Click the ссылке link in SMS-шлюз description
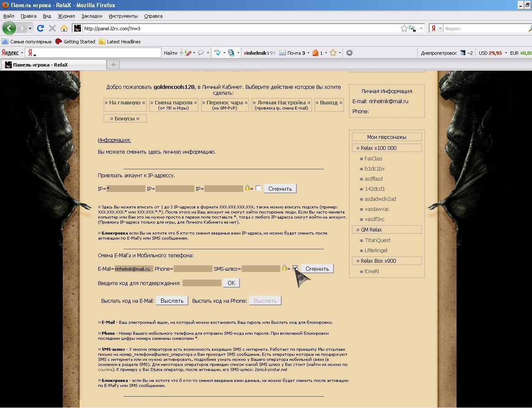 point(105,369)
